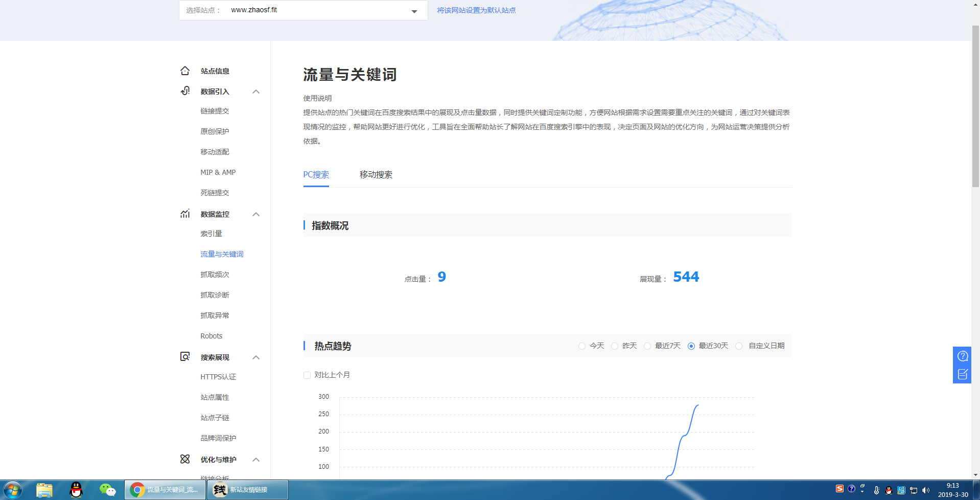Switch to the 移动搜索 tab
Viewport: 980px width, 500px height.
pos(376,175)
